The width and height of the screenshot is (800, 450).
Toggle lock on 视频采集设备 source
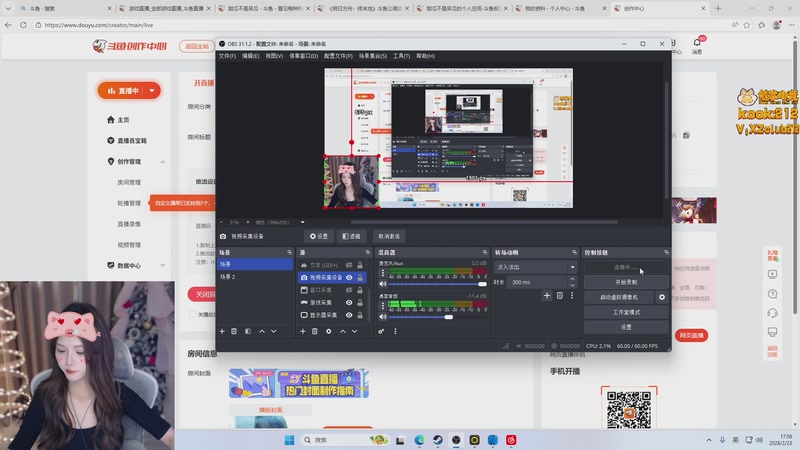[x=360, y=278]
